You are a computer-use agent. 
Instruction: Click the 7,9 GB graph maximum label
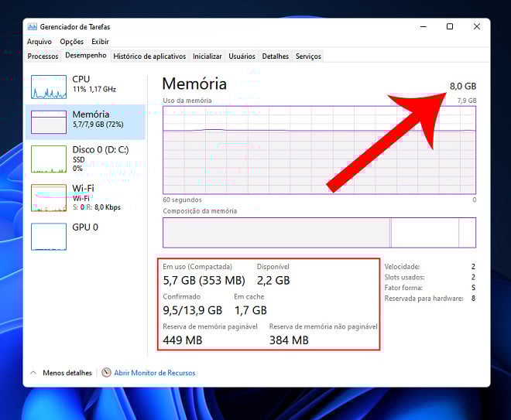467,101
